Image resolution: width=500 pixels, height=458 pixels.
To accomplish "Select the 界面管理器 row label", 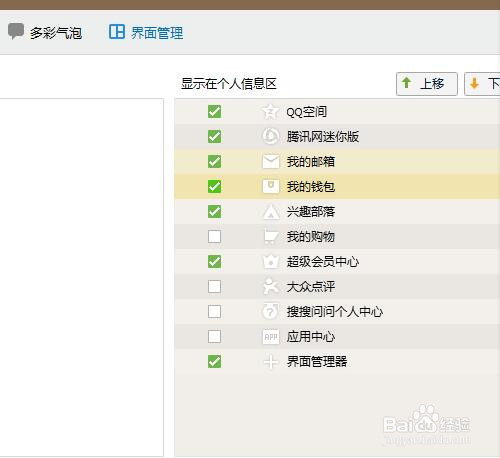I will [317, 362].
